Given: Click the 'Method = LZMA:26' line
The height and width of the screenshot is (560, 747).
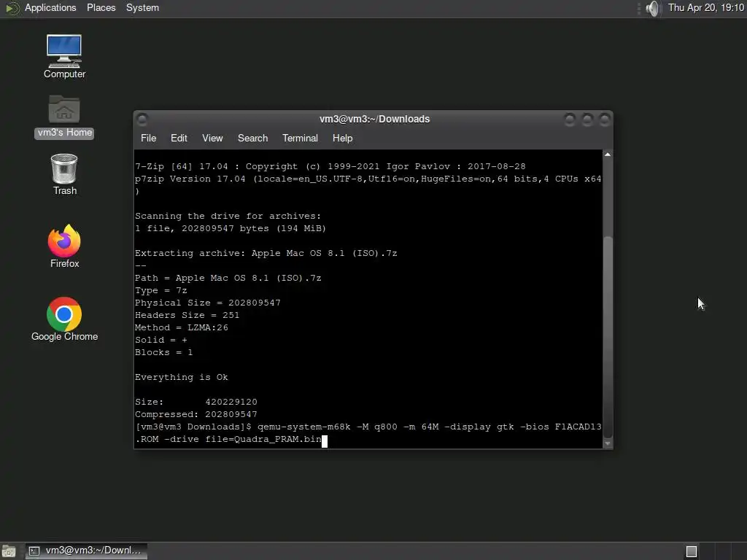Looking at the screenshot, I should point(182,327).
